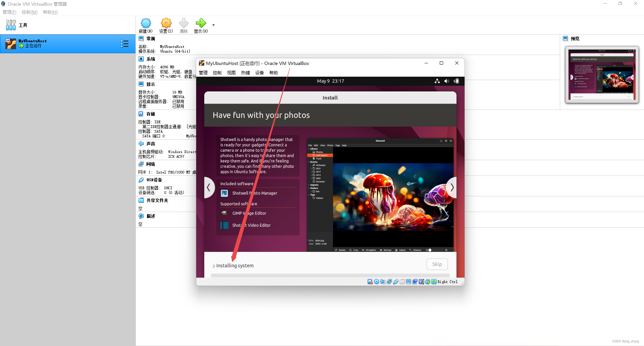Expand the Installing system details chevron
The image size is (644, 346).
[x=214, y=266]
